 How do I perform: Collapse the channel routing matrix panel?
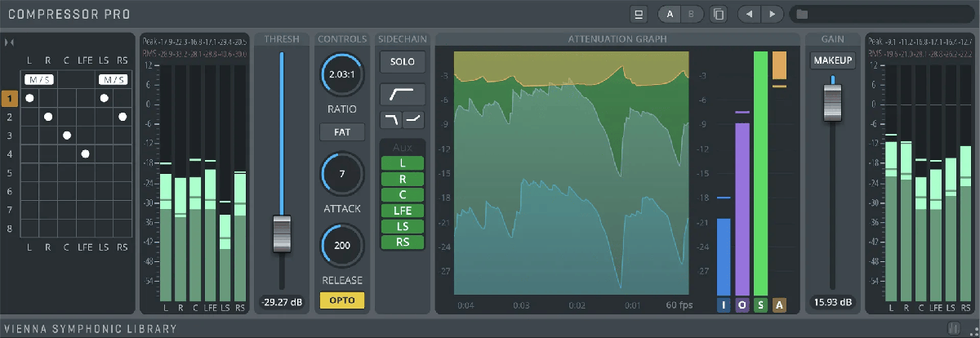(x=9, y=42)
